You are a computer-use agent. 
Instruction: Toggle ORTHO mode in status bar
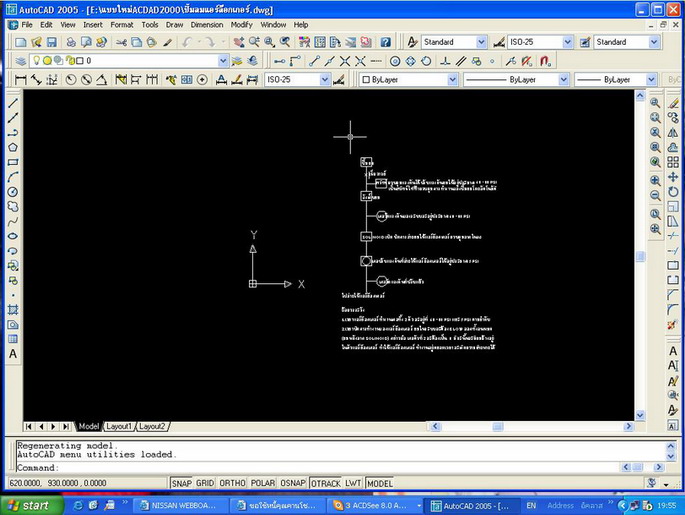[233, 483]
